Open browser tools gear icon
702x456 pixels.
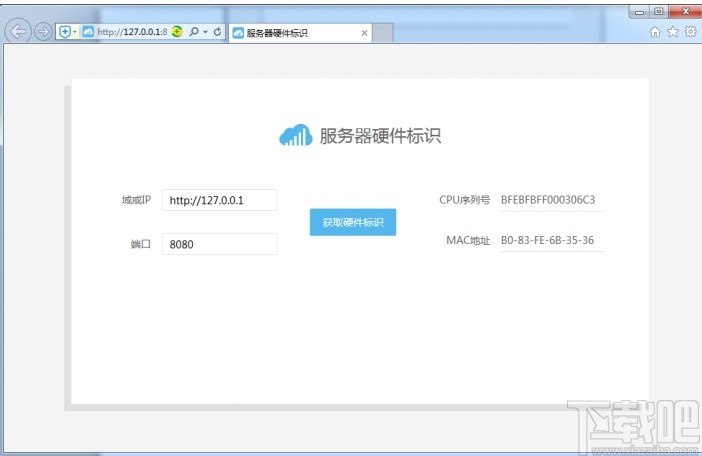tap(691, 32)
